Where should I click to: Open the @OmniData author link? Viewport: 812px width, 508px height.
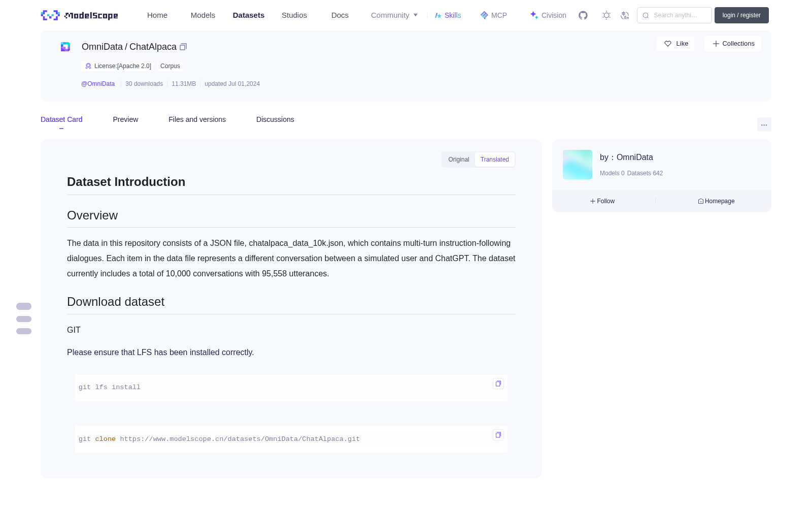point(98,84)
